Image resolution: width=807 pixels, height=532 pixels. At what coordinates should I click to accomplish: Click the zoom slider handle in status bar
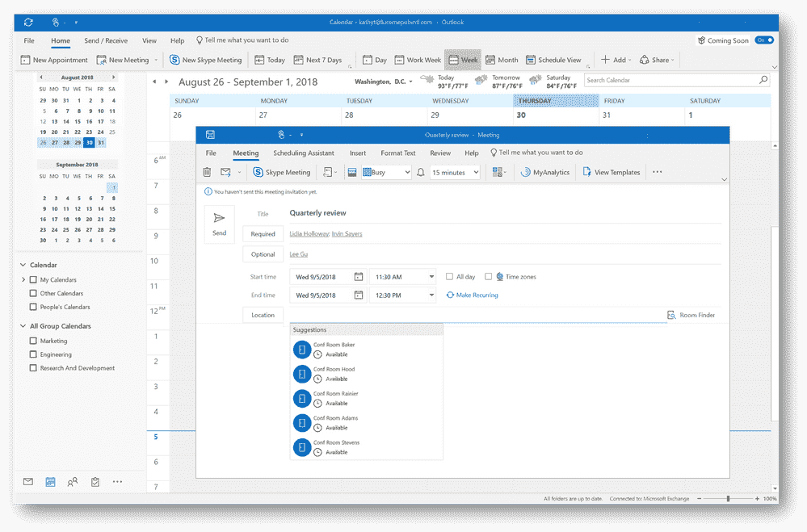(728, 499)
